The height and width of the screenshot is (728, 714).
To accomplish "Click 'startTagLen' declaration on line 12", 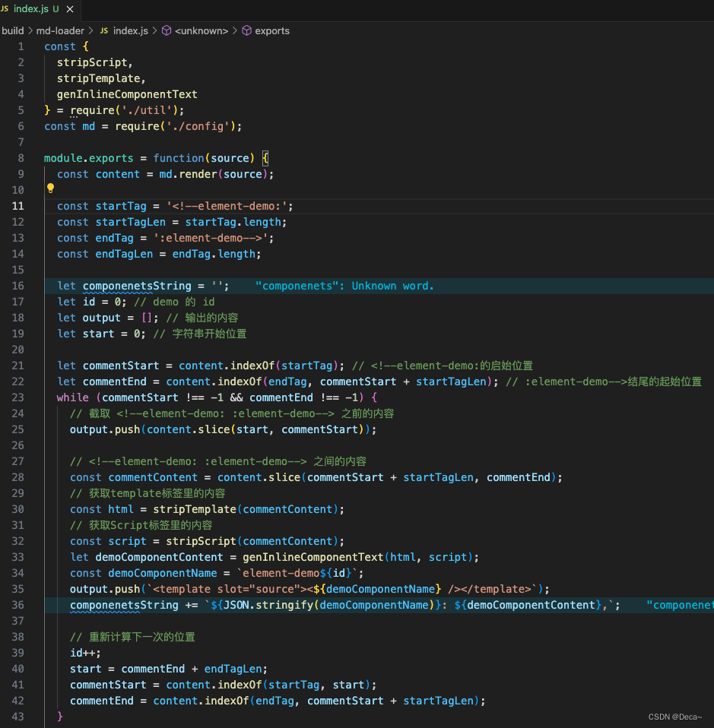I will click(131, 222).
